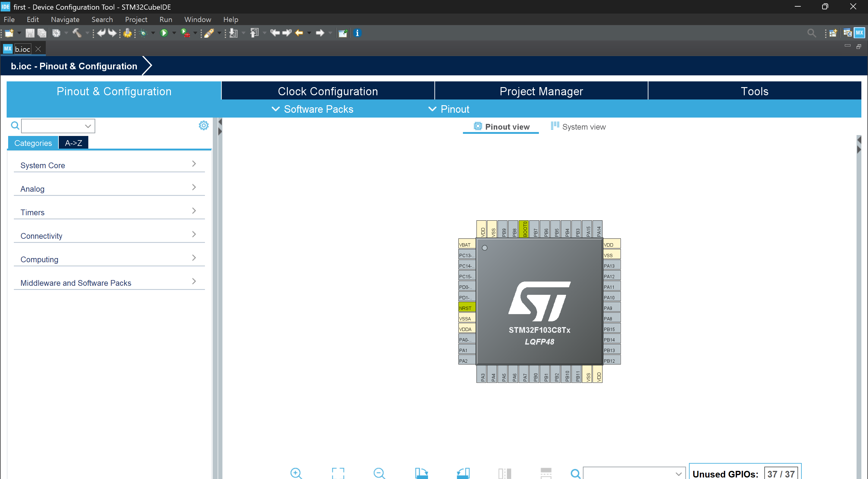Click the Save All toolbar icon

pyautogui.click(x=42, y=33)
